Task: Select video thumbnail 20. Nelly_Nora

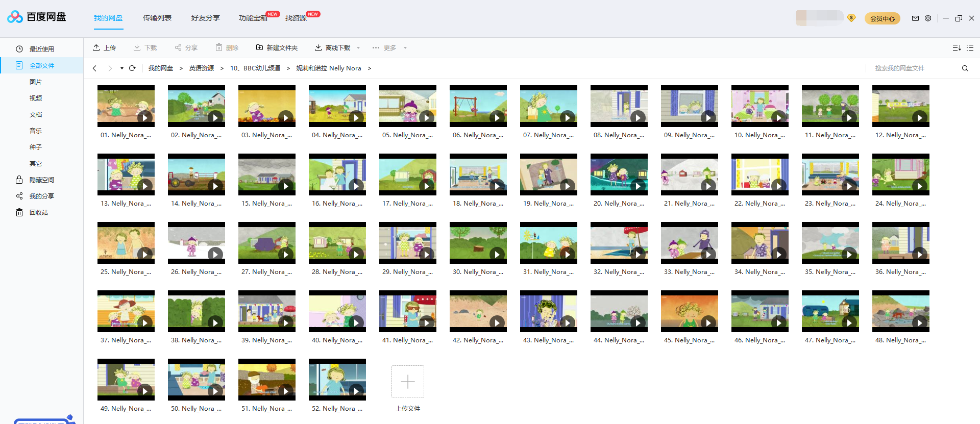Action: click(x=619, y=174)
